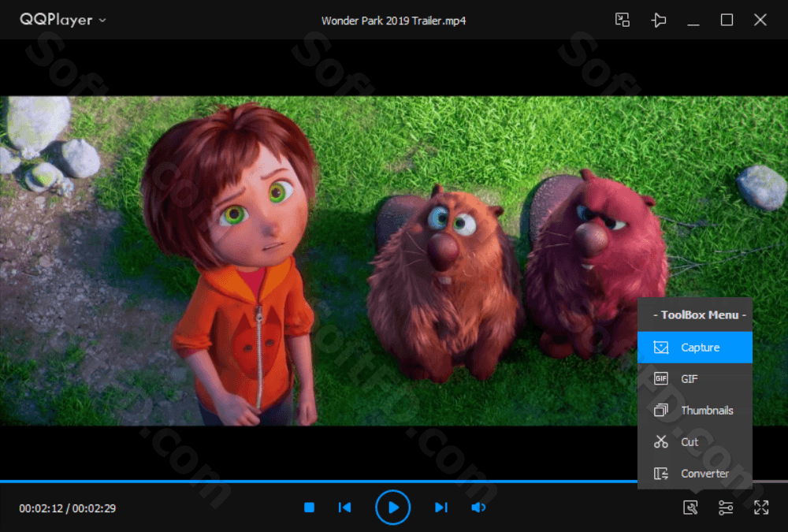Image resolution: width=788 pixels, height=532 pixels.
Task: Pin the window on top
Action: click(658, 20)
